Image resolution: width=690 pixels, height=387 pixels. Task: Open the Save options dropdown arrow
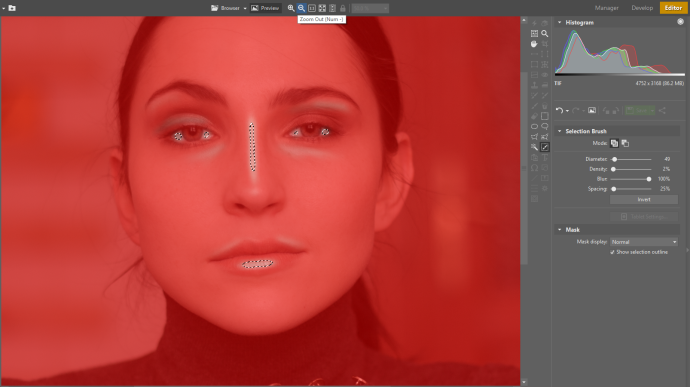click(652, 111)
